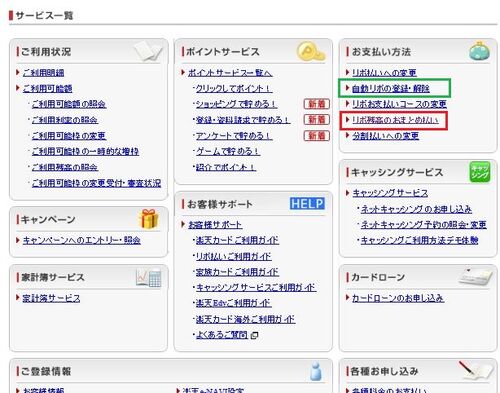Image resolution: width=500 pixels, height=393 pixels.
Task: Click the 各種お申し込み panel heading
Action: pyautogui.click(x=385, y=371)
